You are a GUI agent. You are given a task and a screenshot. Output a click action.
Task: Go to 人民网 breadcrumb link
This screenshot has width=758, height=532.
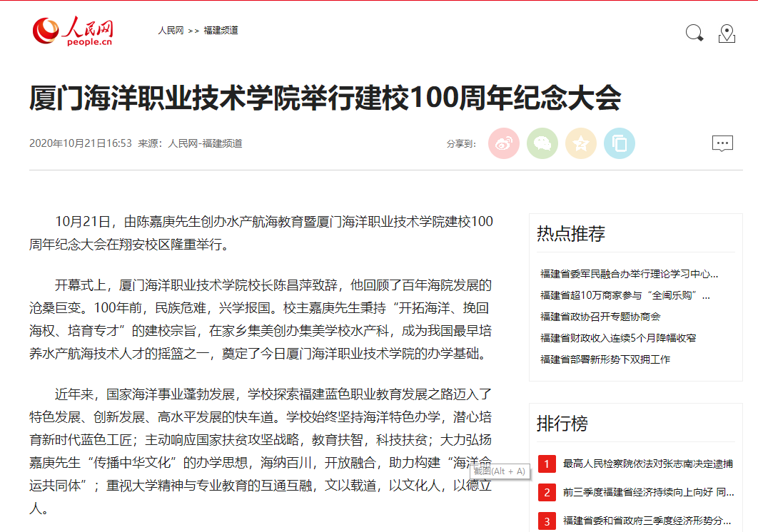pyautogui.click(x=171, y=31)
